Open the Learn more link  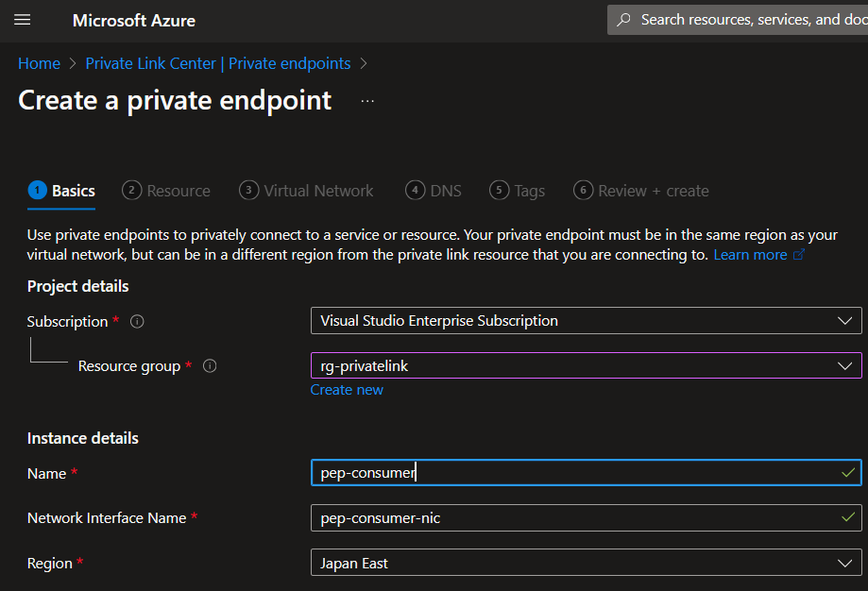[749, 254]
